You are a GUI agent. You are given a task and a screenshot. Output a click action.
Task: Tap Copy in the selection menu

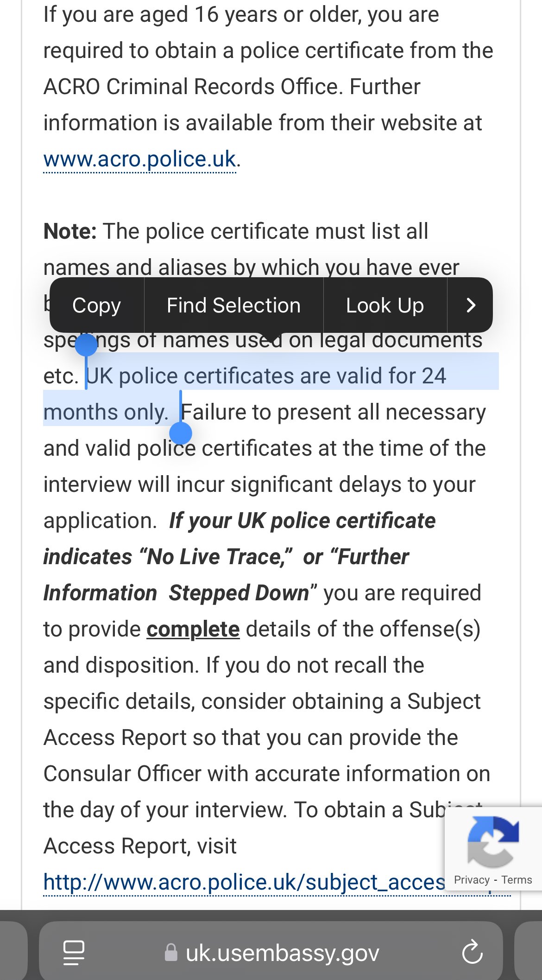(96, 305)
